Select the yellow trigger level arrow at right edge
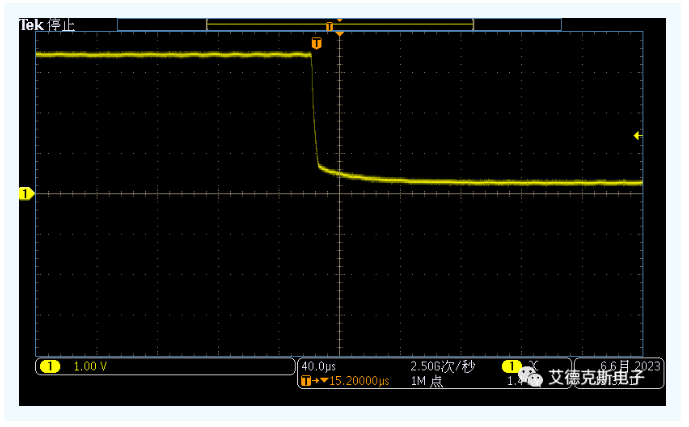The width and height of the screenshot is (689, 427). click(638, 136)
